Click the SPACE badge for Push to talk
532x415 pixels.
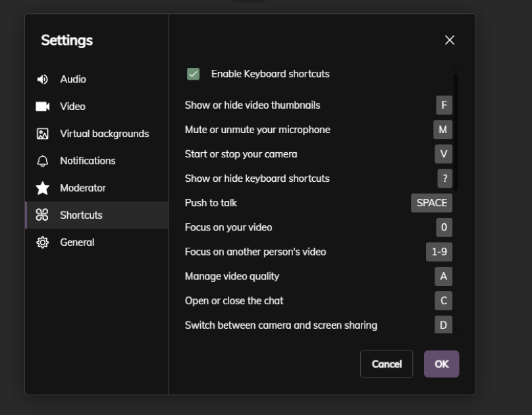click(432, 203)
